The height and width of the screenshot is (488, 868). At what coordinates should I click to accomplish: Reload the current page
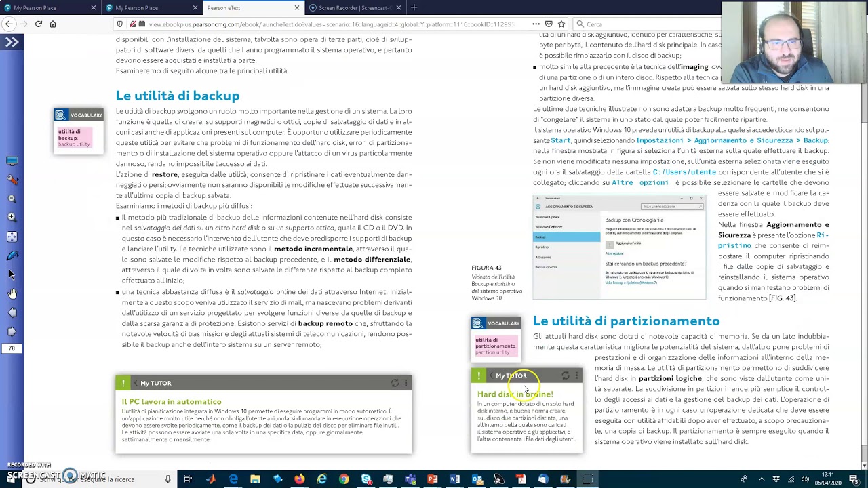(x=39, y=24)
